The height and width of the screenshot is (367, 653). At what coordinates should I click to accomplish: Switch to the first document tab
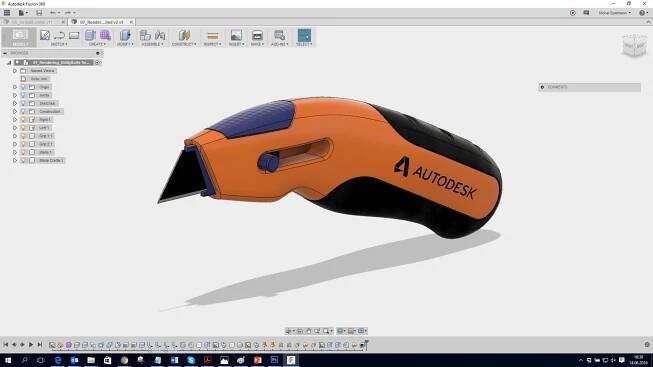tap(33, 22)
